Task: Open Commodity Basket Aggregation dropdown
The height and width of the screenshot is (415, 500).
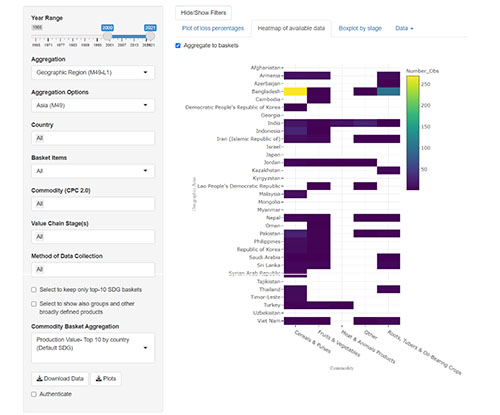Action: (93, 348)
